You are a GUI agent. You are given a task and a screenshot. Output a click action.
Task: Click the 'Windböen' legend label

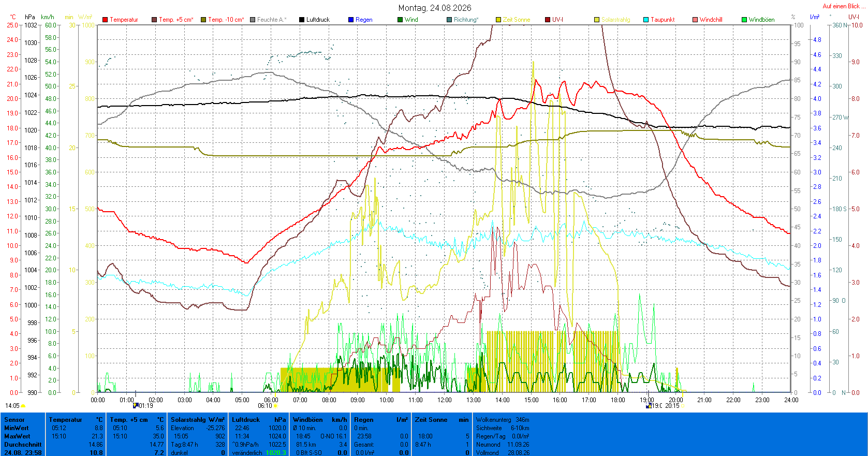tap(762, 20)
